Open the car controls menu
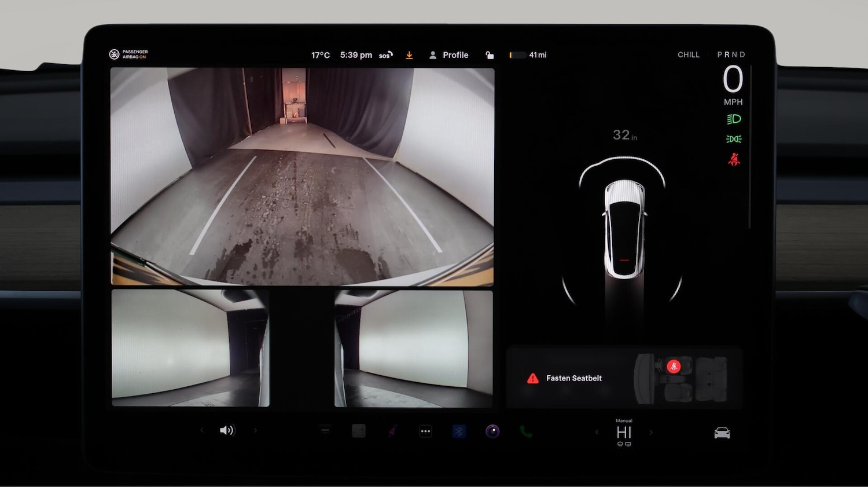 click(x=722, y=433)
